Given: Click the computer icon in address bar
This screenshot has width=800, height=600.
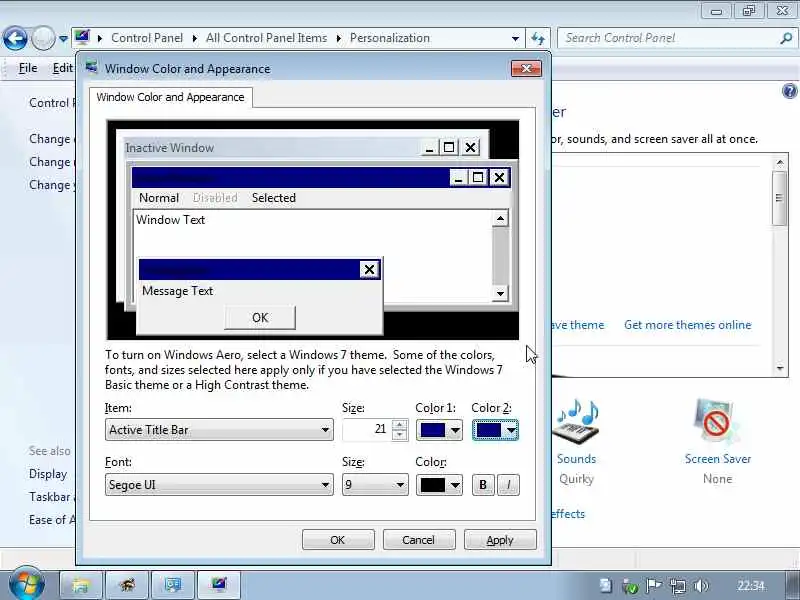Looking at the screenshot, I should 82,37.
